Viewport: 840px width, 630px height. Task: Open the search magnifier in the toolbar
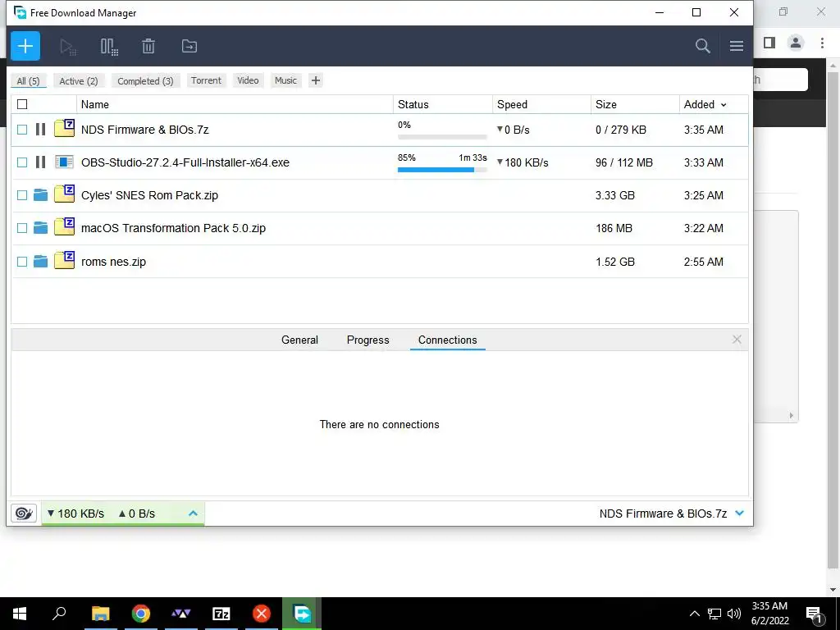pos(702,46)
